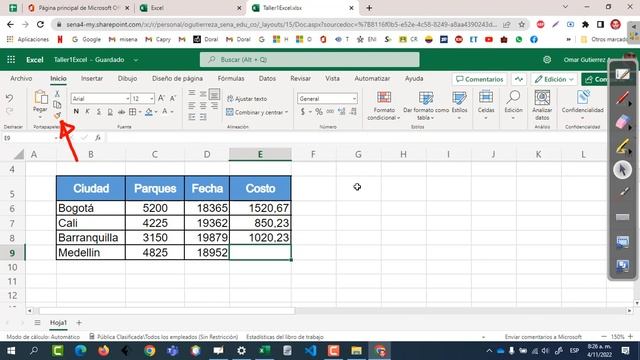Toggle bold N formatting

tap(76, 111)
